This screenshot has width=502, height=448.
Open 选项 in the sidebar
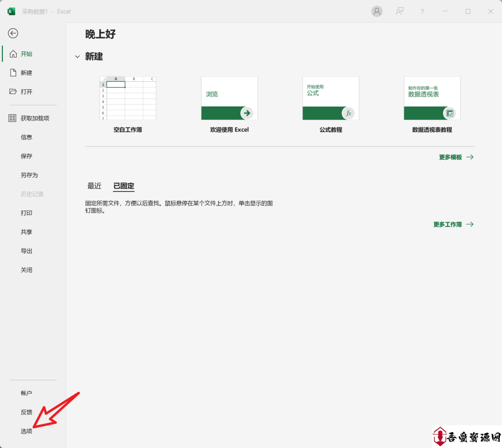pos(26,431)
